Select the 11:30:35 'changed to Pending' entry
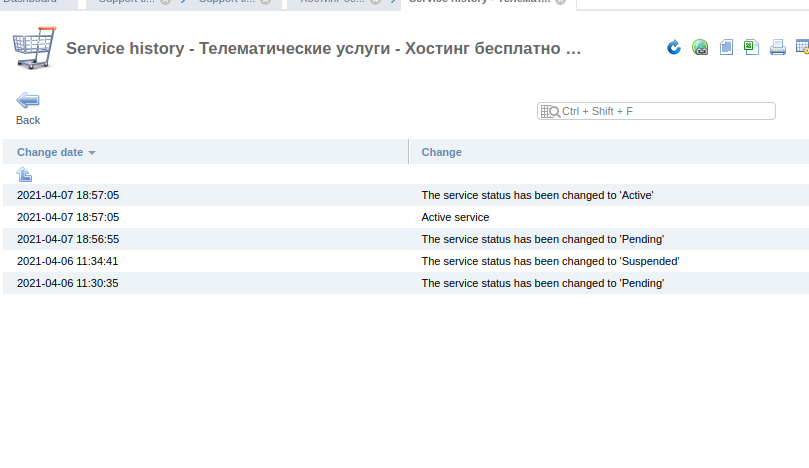Image resolution: width=809 pixels, height=468 pixels. [543, 283]
